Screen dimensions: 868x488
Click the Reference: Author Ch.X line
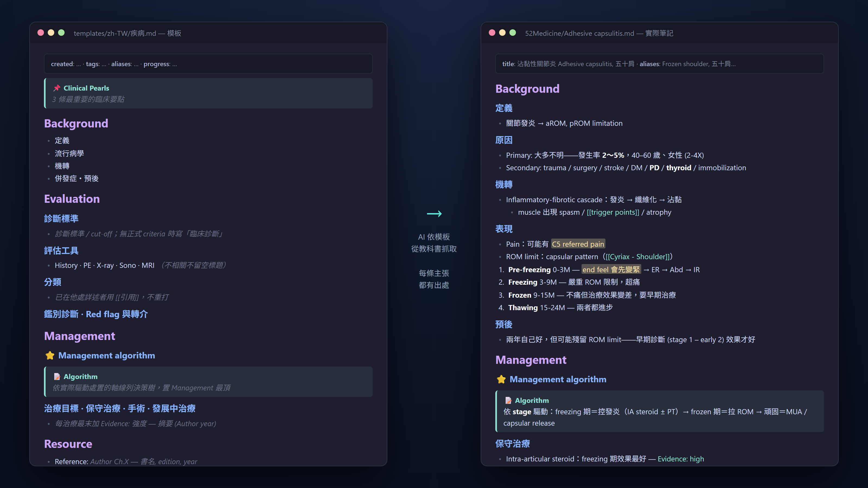pyautogui.click(x=126, y=461)
